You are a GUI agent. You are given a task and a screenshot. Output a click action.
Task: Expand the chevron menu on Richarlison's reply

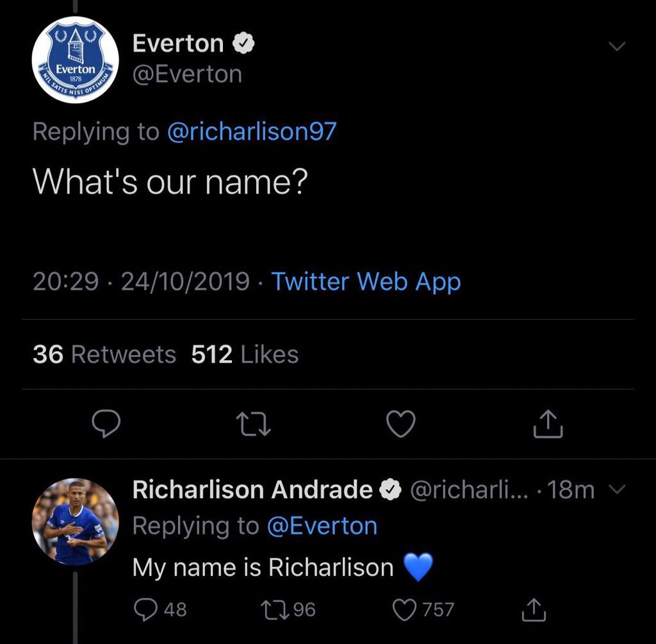[x=616, y=490]
